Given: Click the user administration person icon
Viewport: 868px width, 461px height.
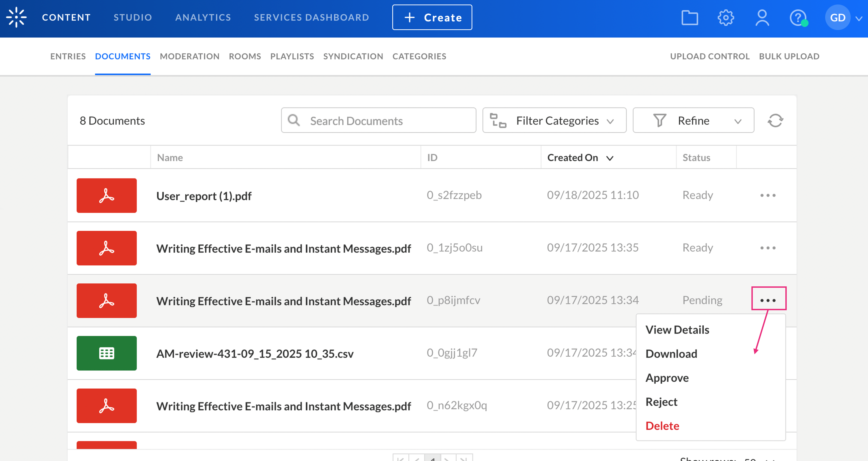Looking at the screenshot, I should [x=762, y=18].
